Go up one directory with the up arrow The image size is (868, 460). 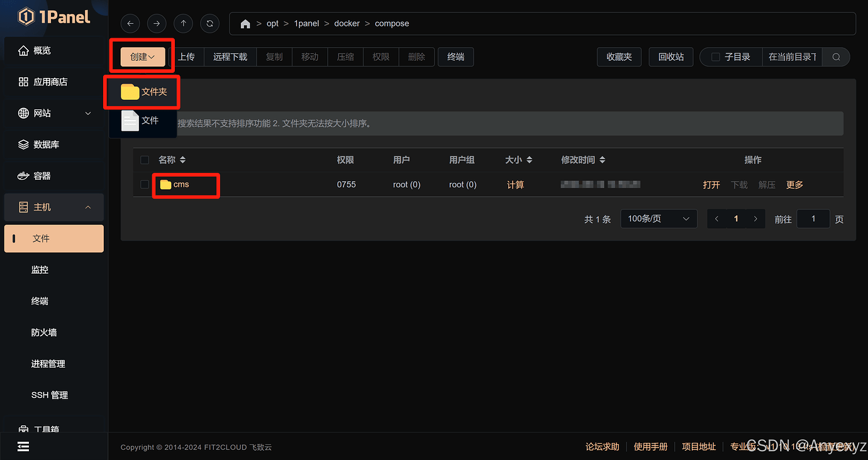[x=183, y=23]
